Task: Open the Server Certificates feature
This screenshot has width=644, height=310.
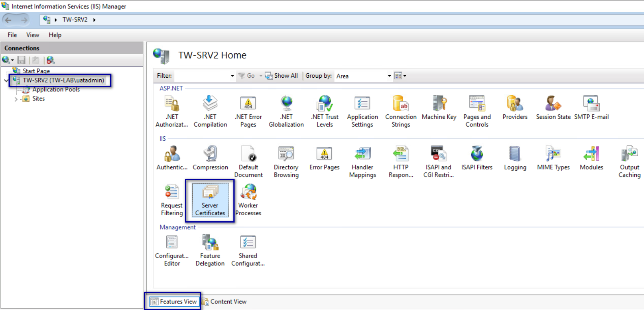Action: pyautogui.click(x=210, y=200)
